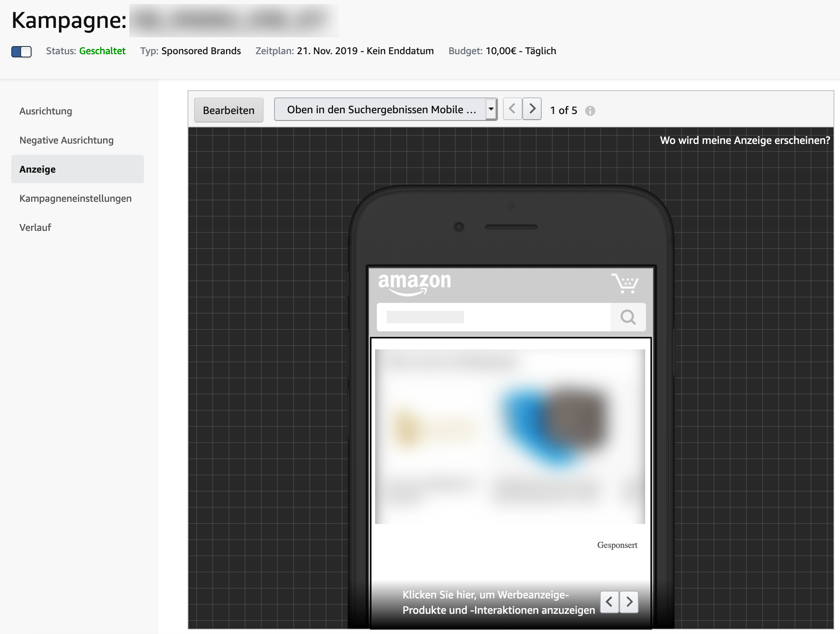
Task: Open the Verlauf section
Action: pyautogui.click(x=35, y=228)
